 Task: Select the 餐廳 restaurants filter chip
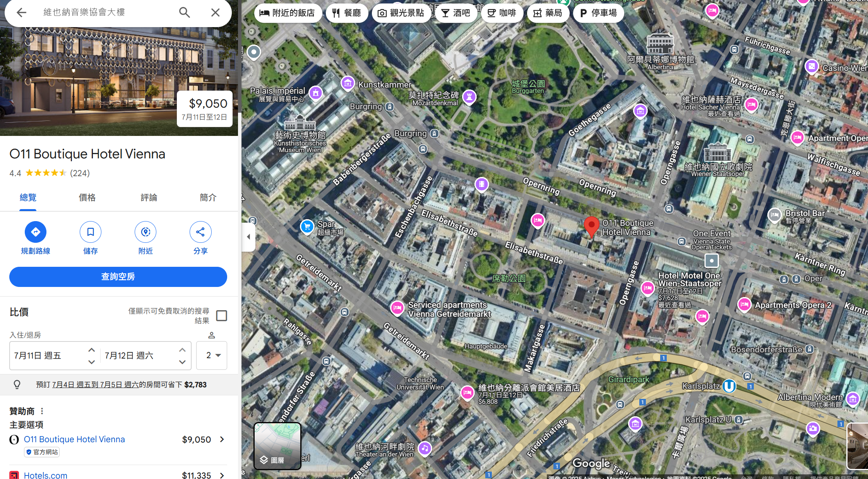[x=347, y=13]
